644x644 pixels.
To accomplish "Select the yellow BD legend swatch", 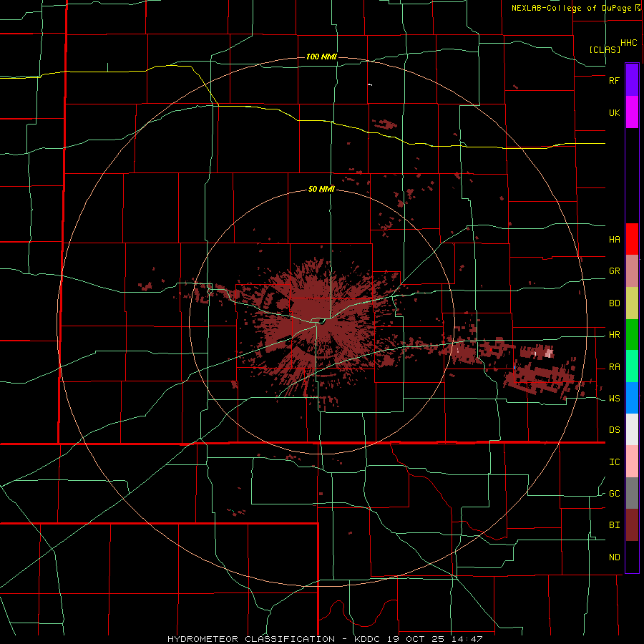I will pos(632,303).
